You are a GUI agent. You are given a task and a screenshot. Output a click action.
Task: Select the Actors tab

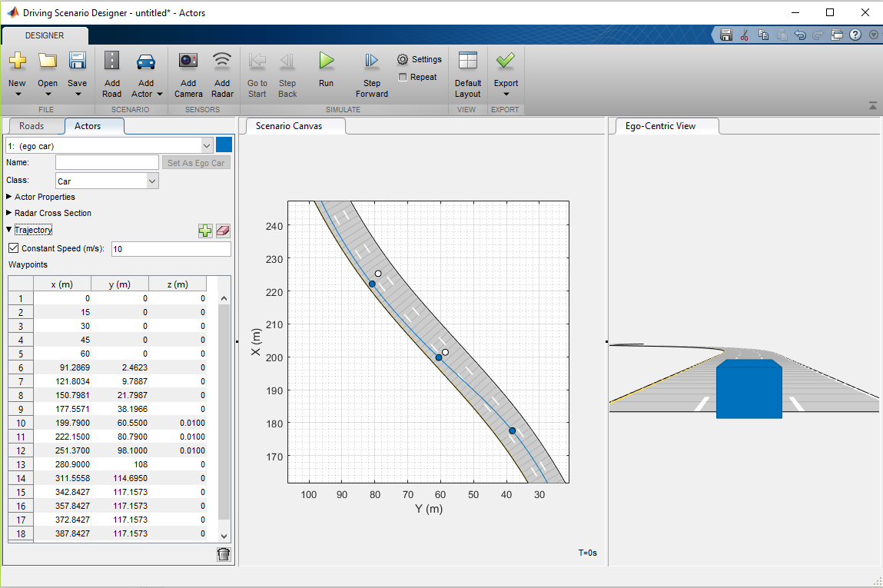pyautogui.click(x=88, y=126)
